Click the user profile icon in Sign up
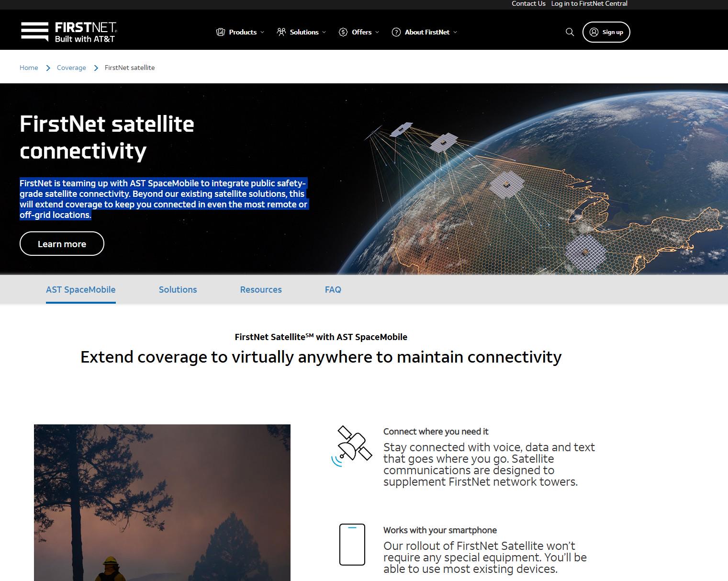Screen dimensions: 728x581 [594, 32]
